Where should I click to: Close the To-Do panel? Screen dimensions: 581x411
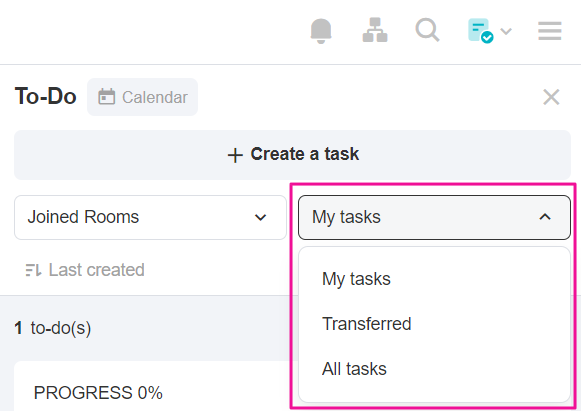click(551, 97)
